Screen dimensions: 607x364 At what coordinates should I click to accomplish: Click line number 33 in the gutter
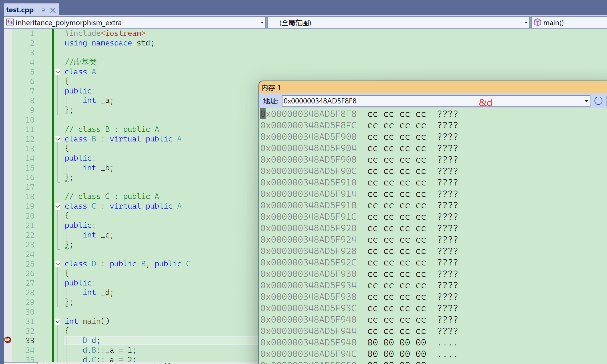[x=30, y=341]
